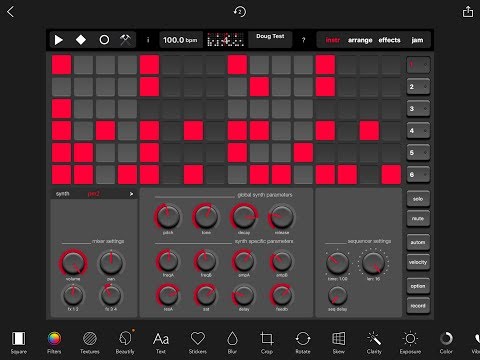Screen dimensions: 480x360
Task: Start playback with the play triangle
Action: (59, 40)
